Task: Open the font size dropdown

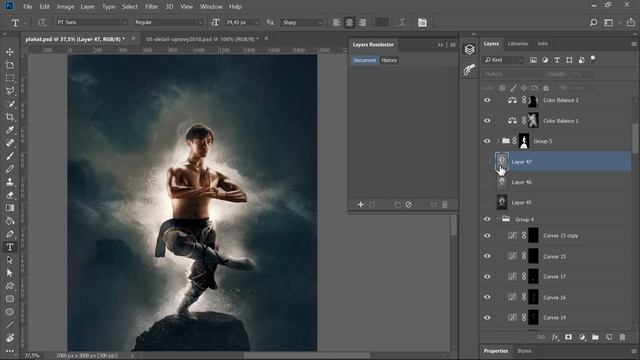Action: pos(257,22)
